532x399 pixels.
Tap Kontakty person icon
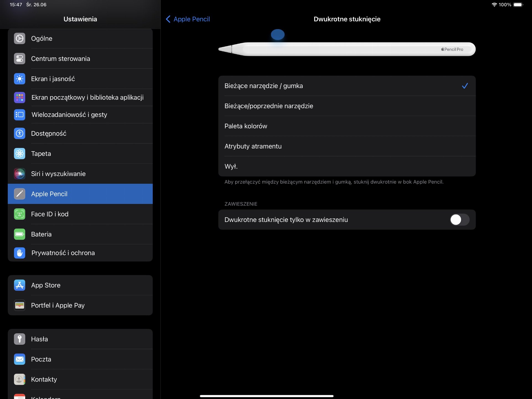click(x=19, y=379)
